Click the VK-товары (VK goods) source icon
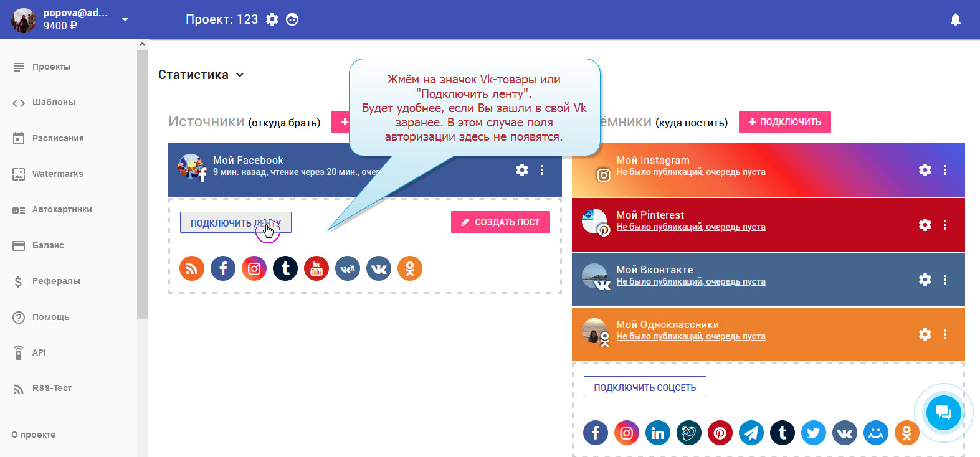The width and height of the screenshot is (980, 457). 348,268
